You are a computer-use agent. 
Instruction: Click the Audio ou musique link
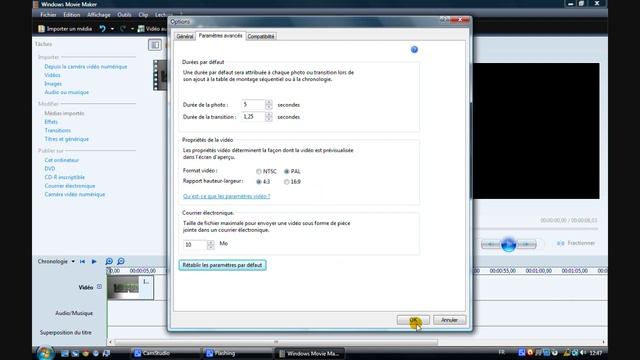[x=67, y=92]
